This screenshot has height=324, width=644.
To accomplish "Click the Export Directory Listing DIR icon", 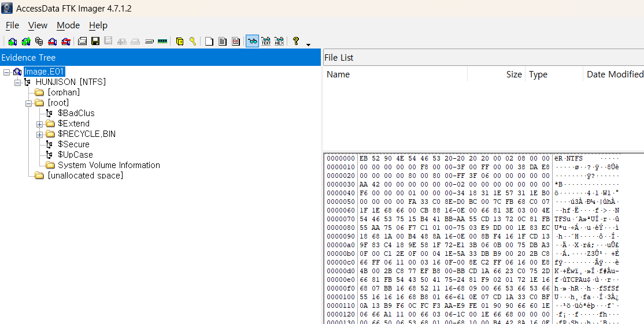I will coord(236,42).
